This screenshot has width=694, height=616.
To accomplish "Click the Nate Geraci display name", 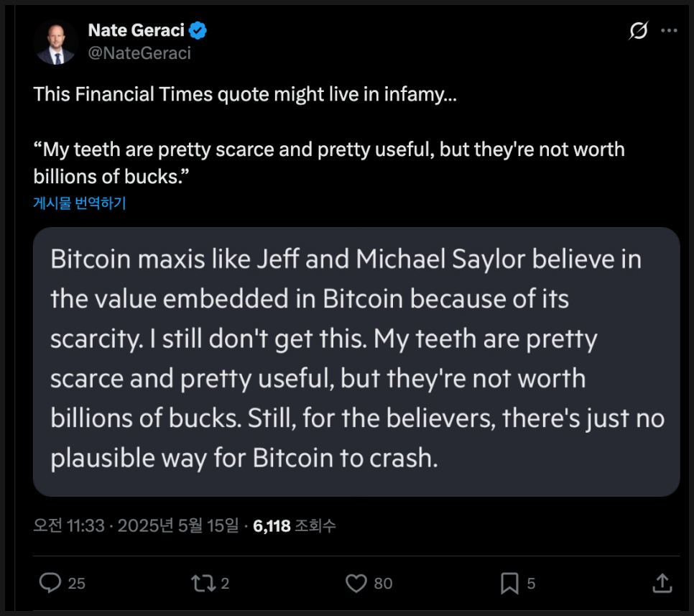I will 136,30.
